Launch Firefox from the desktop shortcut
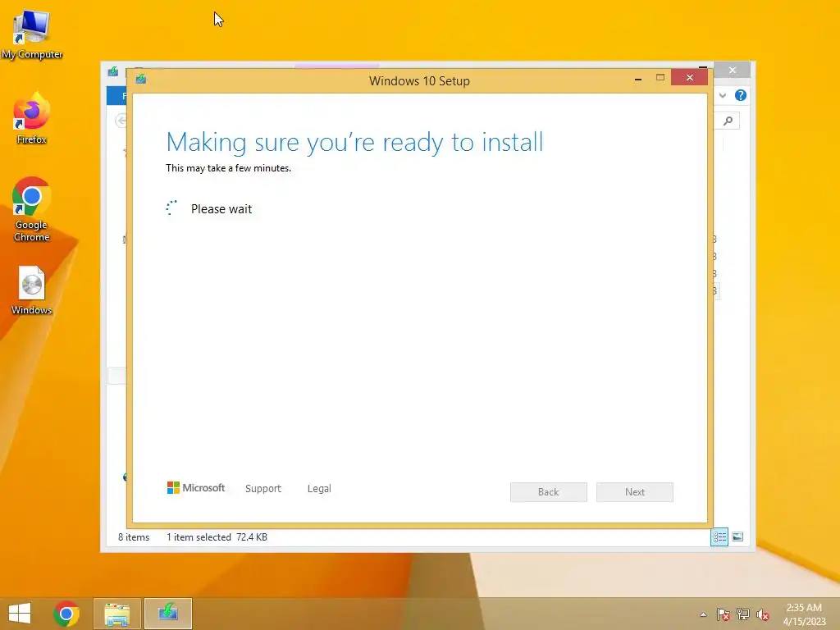 [32, 118]
